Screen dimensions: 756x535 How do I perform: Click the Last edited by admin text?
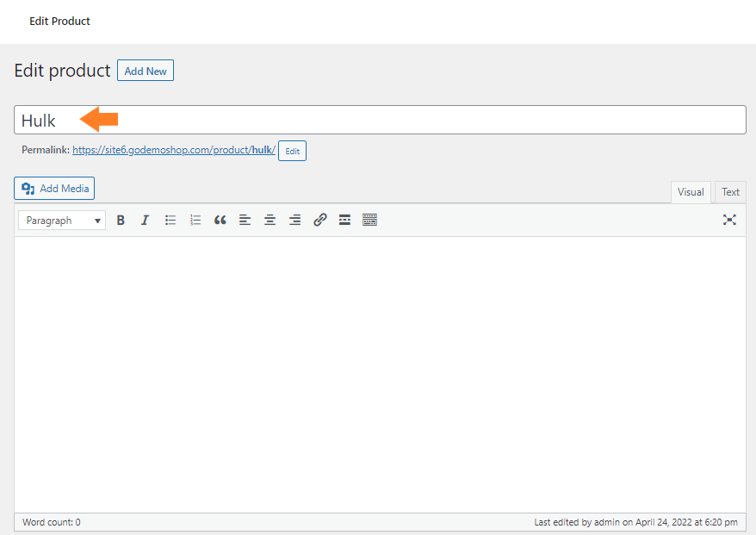(635, 522)
